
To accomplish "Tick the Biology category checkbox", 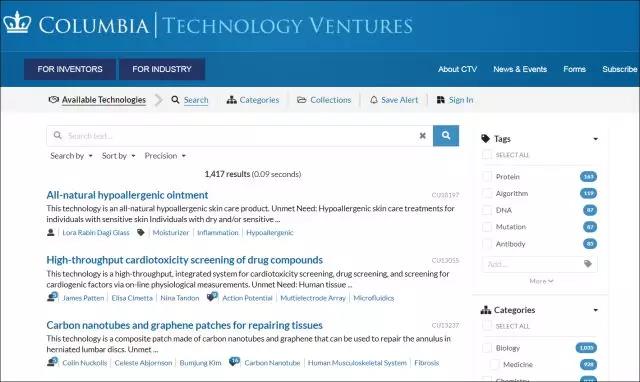I will pos(487,348).
